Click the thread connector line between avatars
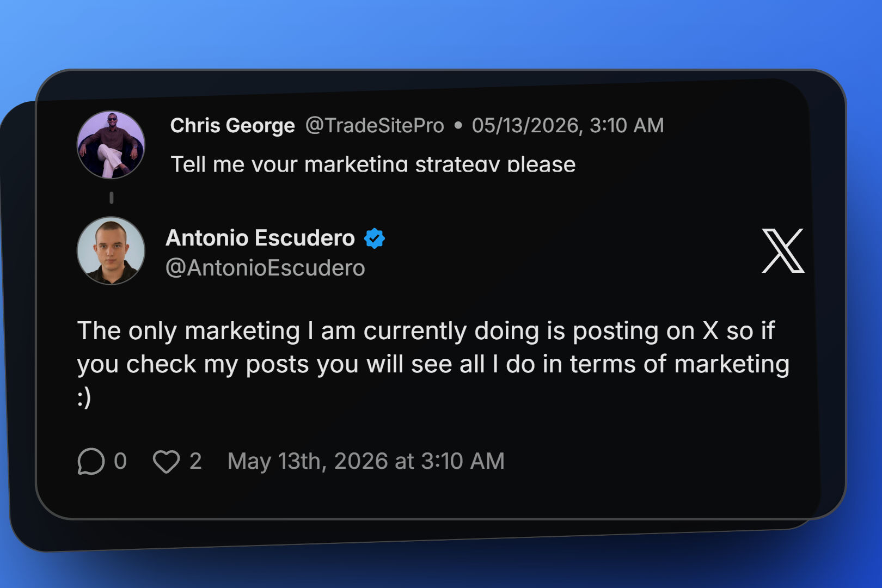This screenshot has height=588, width=882. (x=112, y=198)
